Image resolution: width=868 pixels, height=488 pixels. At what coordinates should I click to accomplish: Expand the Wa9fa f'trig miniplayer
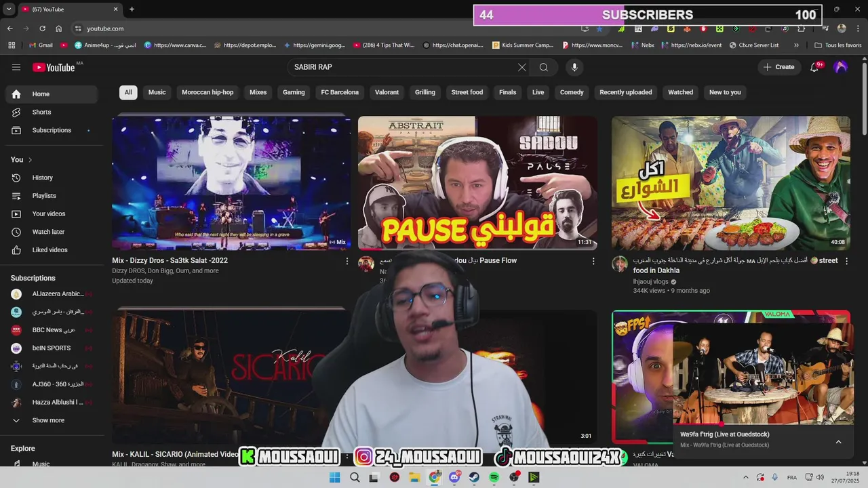coord(838,442)
